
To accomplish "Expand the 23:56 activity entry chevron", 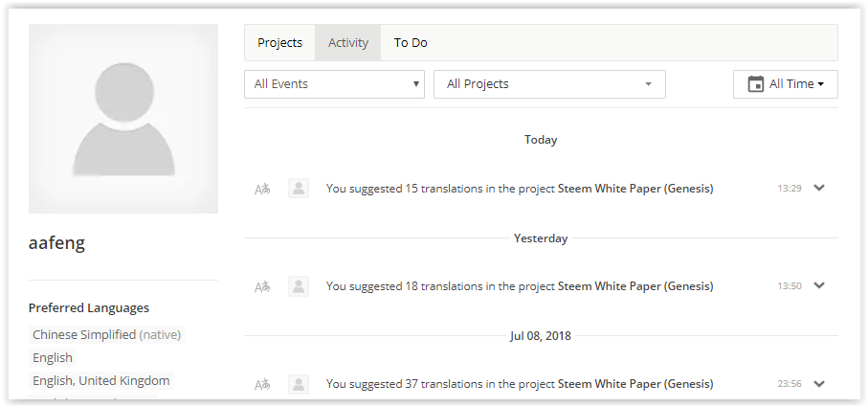I will tap(819, 383).
